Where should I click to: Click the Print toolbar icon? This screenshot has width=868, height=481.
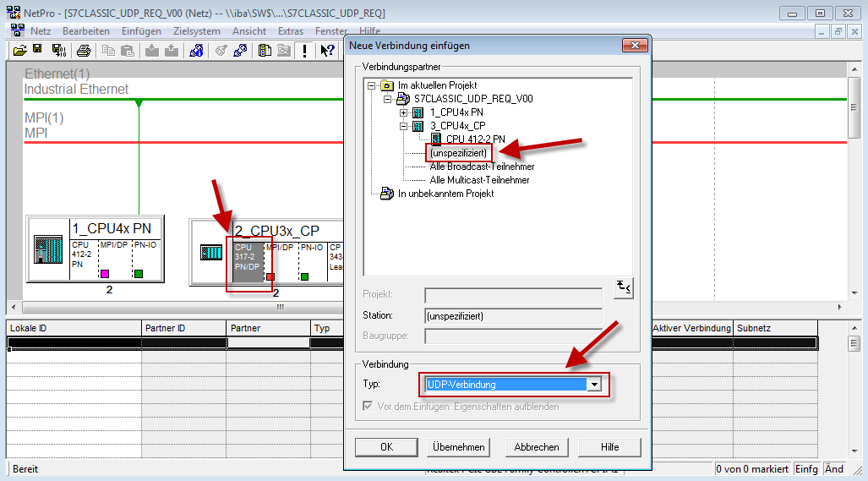[84, 51]
